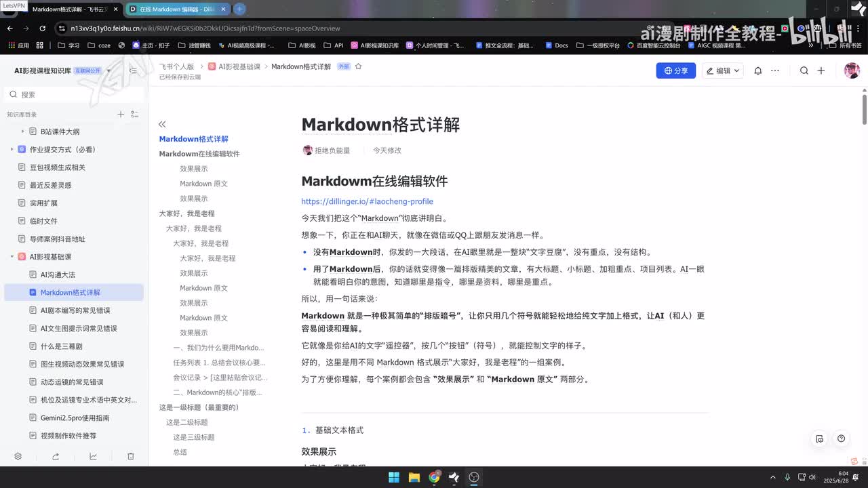Jump to 这是一级标题（最重要的） in the outline
868x488 pixels.
[199, 407]
